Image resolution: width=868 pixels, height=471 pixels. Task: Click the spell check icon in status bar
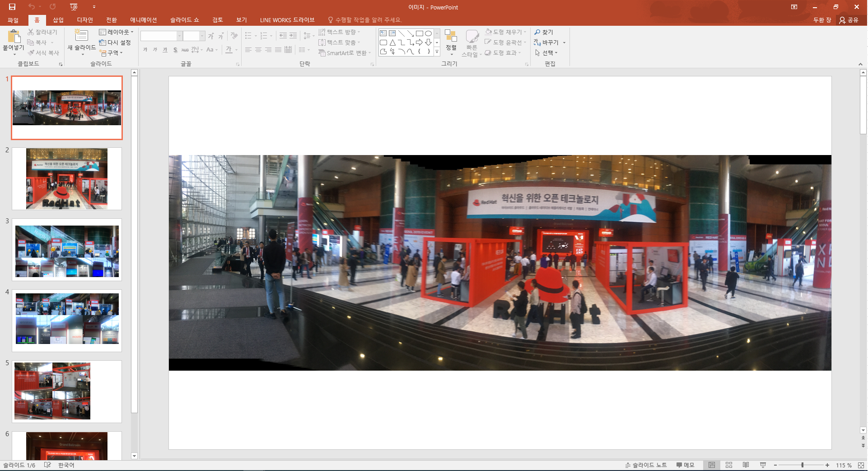47,465
